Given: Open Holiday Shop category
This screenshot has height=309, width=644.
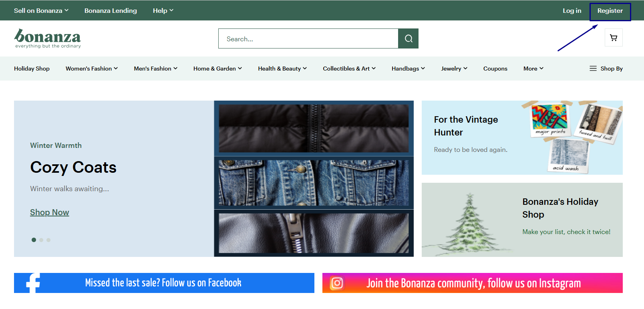Looking at the screenshot, I should coord(32,69).
